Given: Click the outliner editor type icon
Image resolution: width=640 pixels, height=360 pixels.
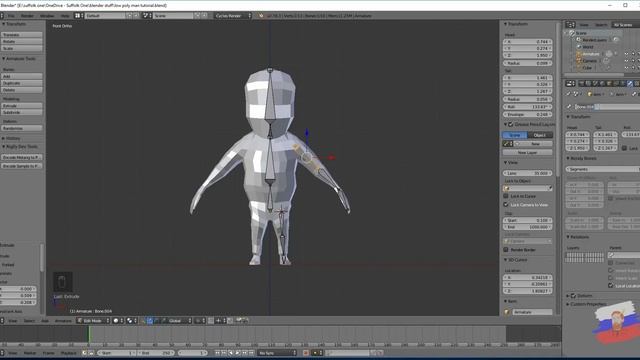Looking at the screenshot, I should [x=570, y=25].
